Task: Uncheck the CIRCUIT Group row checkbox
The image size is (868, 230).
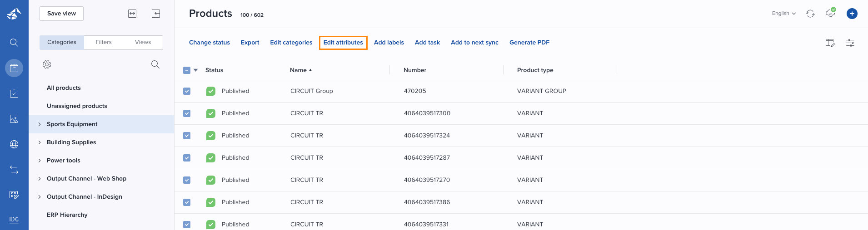Action: 187,91
